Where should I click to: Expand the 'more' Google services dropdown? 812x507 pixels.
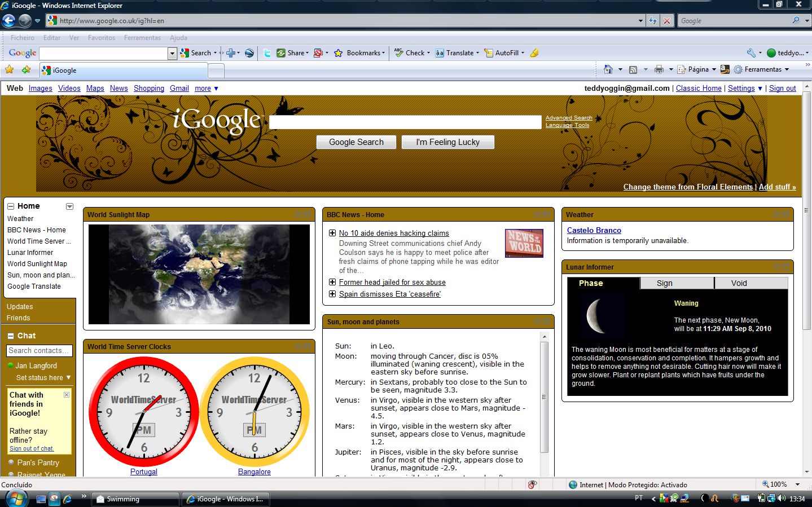(207, 89)
